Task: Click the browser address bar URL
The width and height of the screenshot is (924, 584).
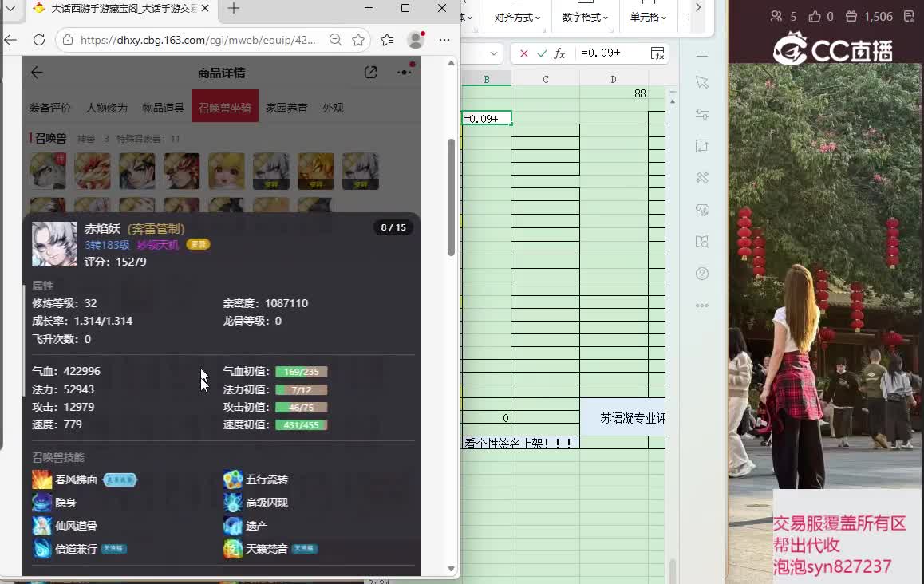Action: coord(197,40)
